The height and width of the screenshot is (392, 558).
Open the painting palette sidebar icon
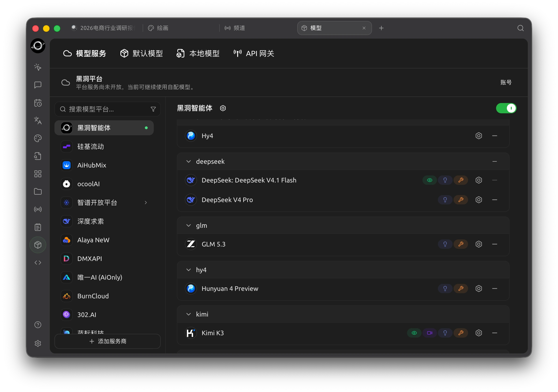[38, 138]
